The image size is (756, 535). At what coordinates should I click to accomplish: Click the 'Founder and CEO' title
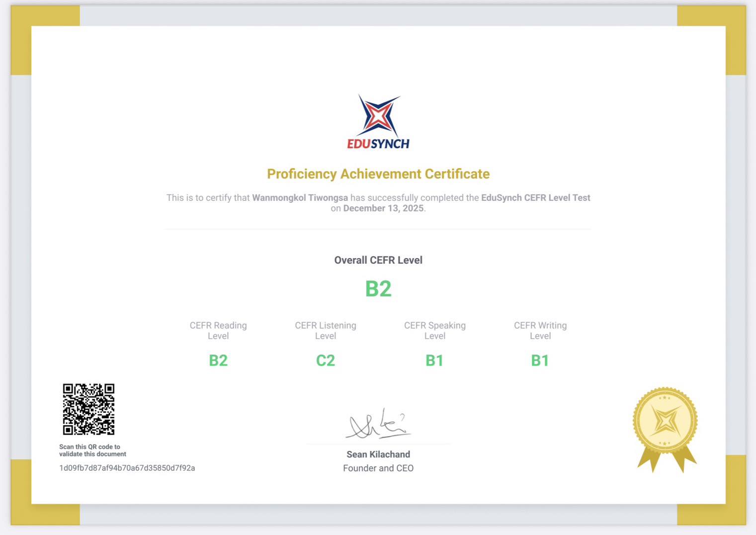click(378, 468)
